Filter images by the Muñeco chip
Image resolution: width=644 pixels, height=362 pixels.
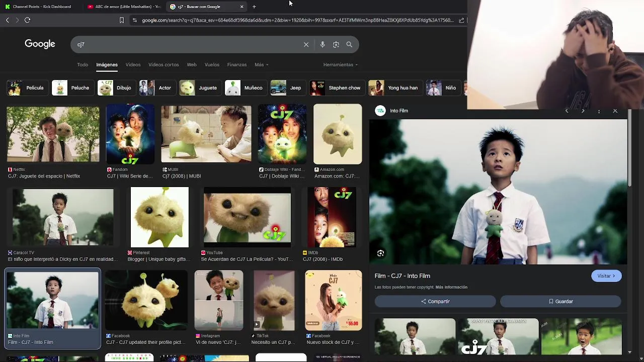click(245, 87)
